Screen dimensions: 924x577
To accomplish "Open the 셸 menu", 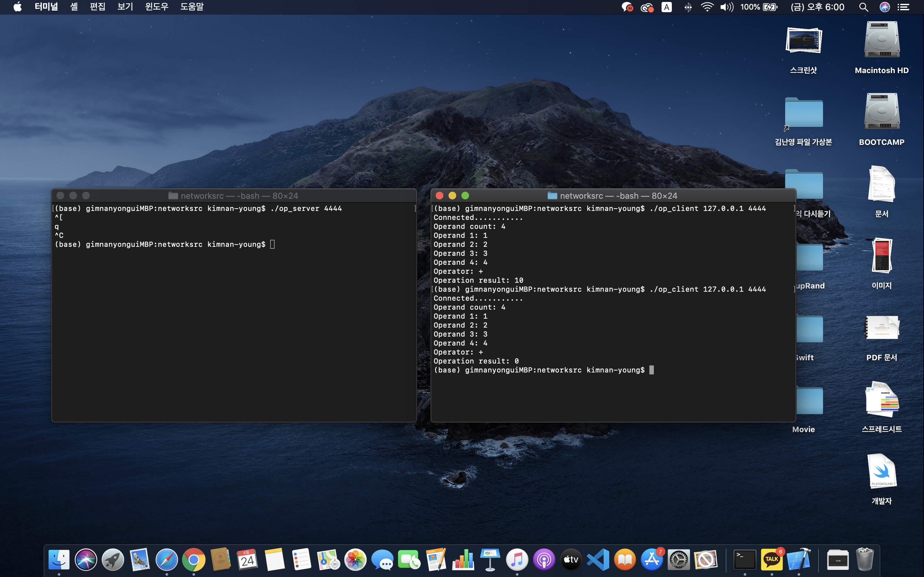I will (x=74, y=7).
